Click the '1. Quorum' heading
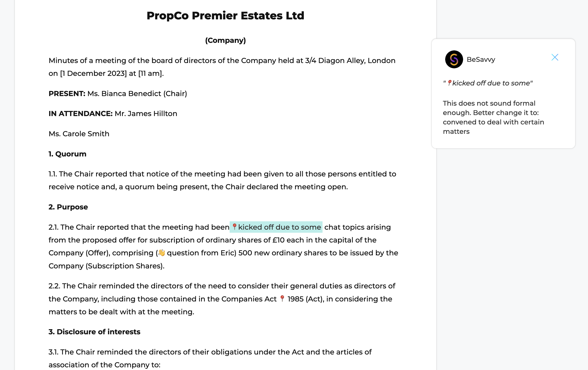 pyautogui.click(x=67, y=154)
